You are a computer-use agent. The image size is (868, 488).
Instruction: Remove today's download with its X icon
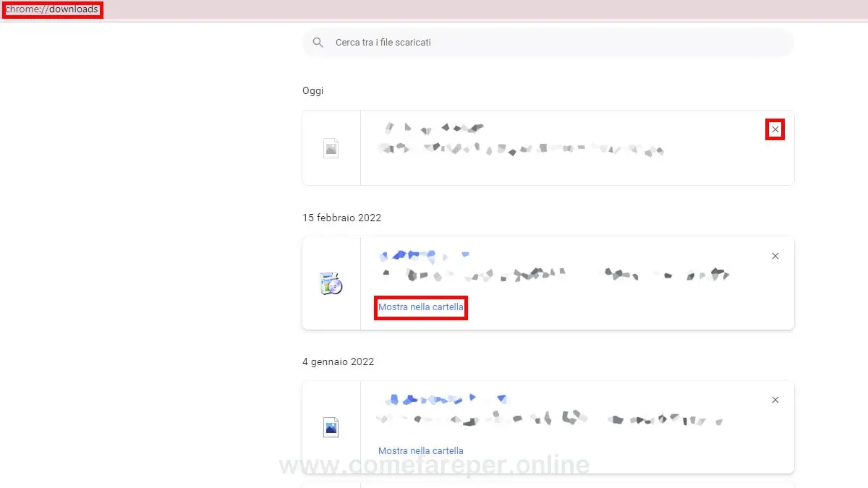click(x=775, y=129)
